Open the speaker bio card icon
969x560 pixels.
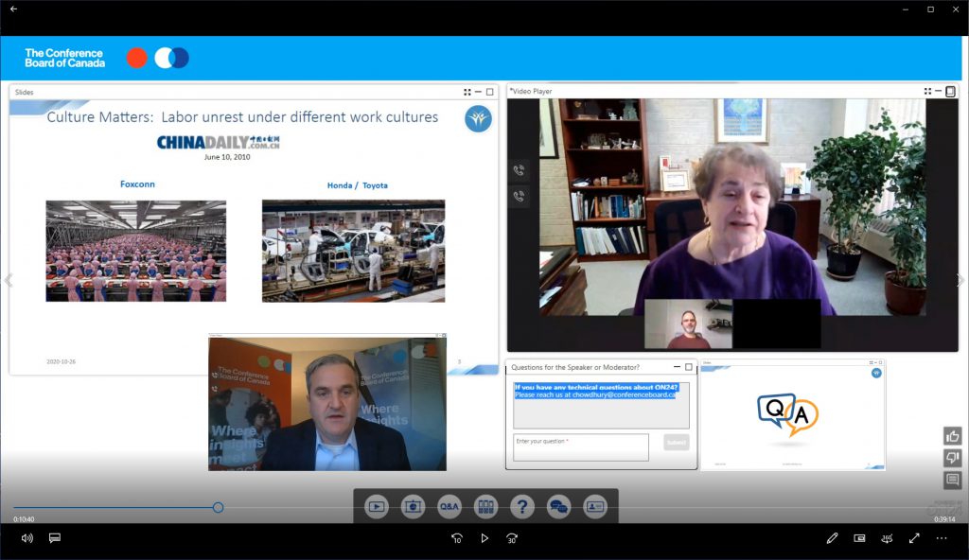coord(594,507)
